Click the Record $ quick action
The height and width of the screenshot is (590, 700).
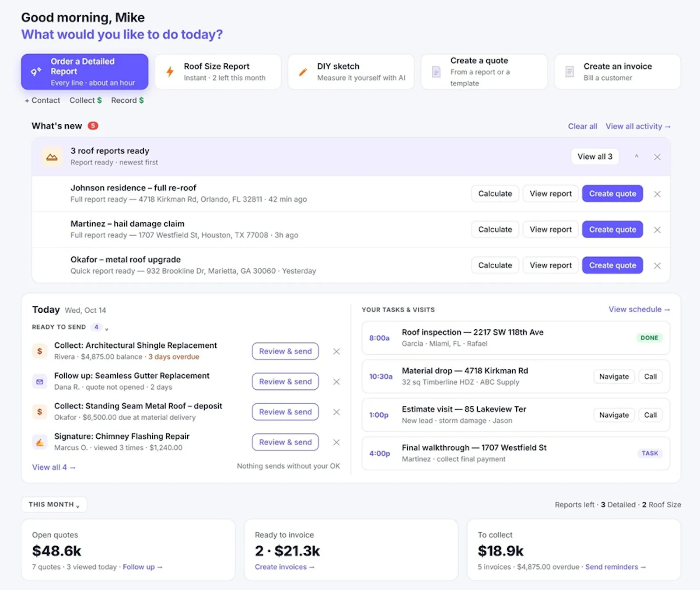(127, 100)
